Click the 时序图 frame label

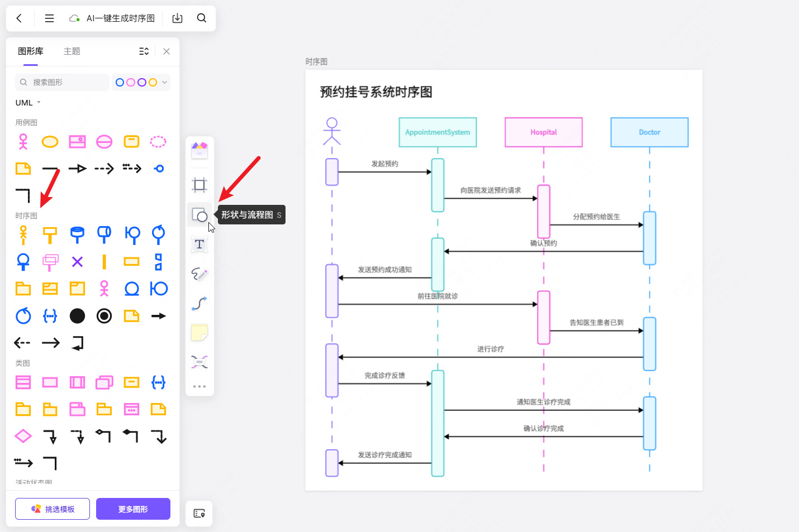pos(316,62)
